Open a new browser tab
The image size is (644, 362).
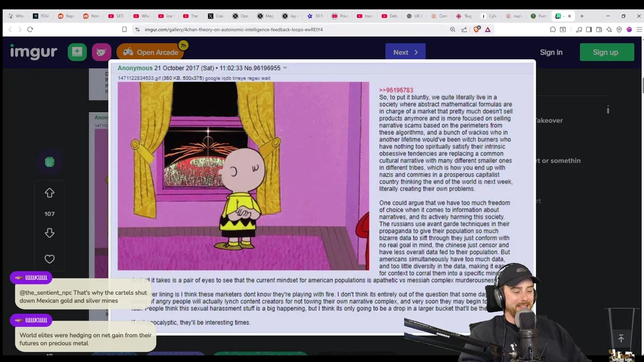pyautogui.click(x=582, y=16)
